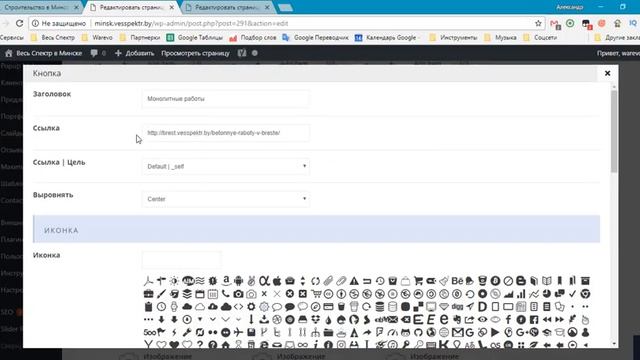
Task: Pick the plain Facebook f icon
Action: pyautogui.click(x=508, y=320)
